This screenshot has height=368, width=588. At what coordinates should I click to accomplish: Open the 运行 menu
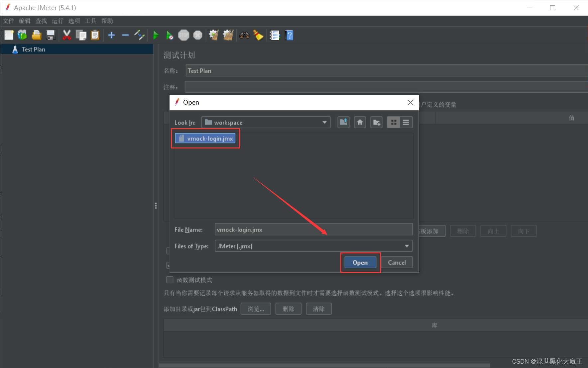pos(58,21)
